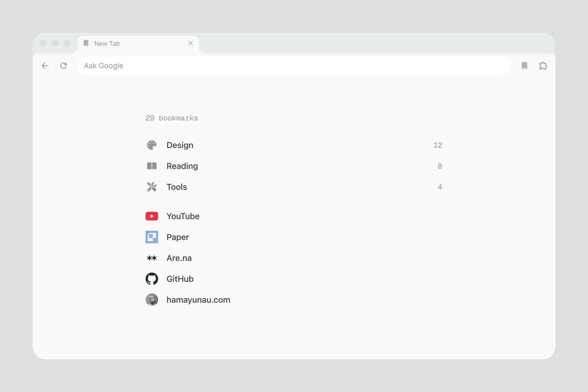Open the Reading bookmarks folder
The height and width of the screenshot is (392, 588).
(294, 166)
